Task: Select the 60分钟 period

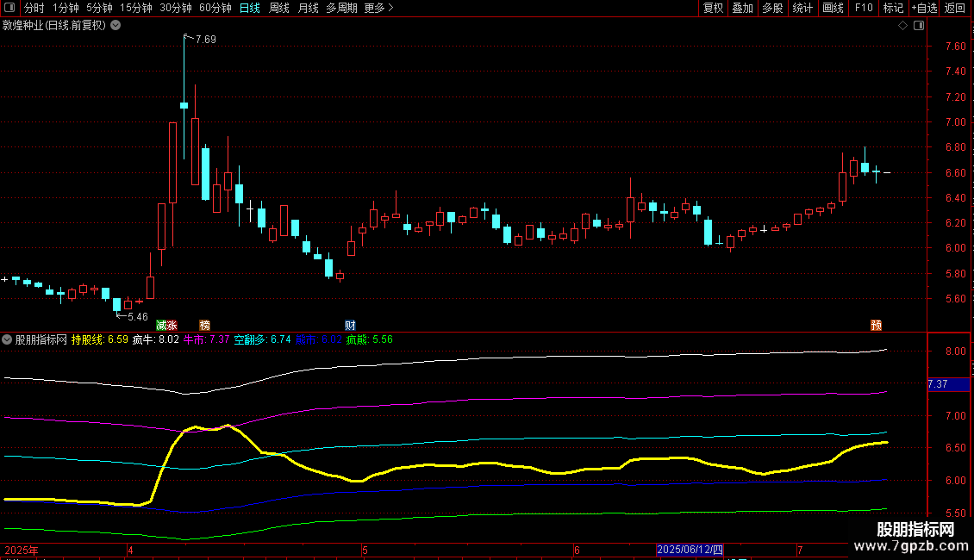Action: pos(215,8)
